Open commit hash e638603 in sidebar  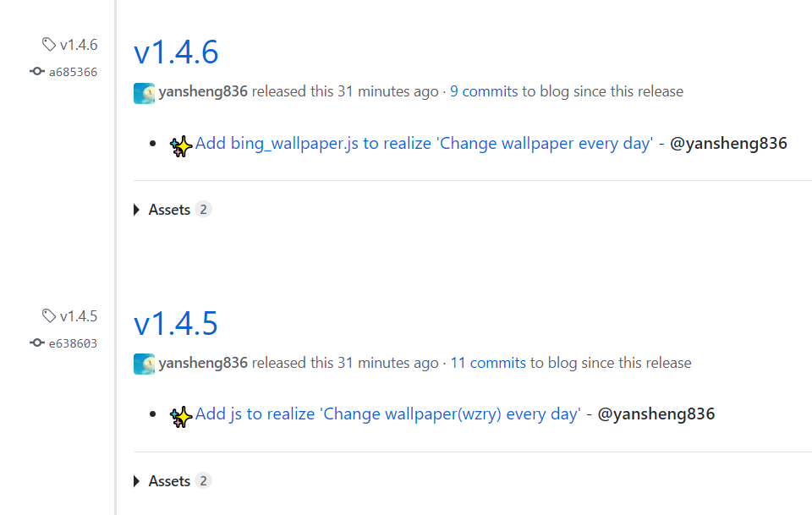(73, 343)
